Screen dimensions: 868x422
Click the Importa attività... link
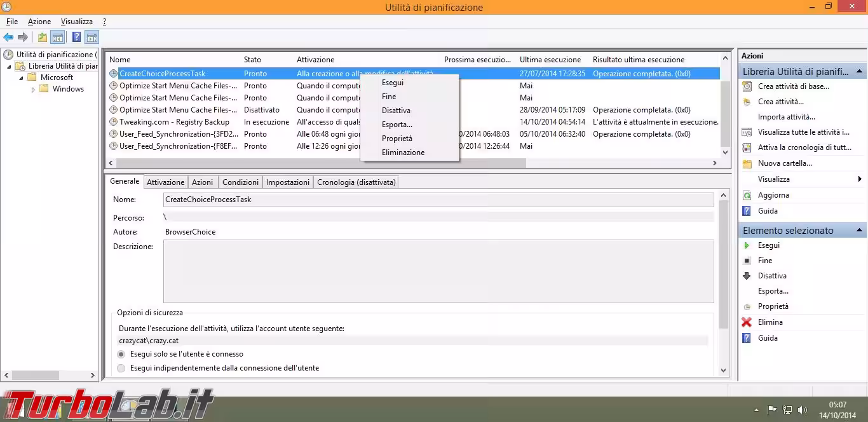click(x=786, y=117)
